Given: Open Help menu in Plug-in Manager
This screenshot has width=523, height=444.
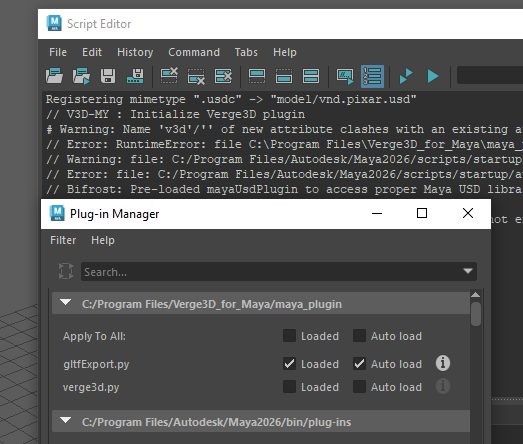Looking at the screenshot, I should click(x=103, y=240).
